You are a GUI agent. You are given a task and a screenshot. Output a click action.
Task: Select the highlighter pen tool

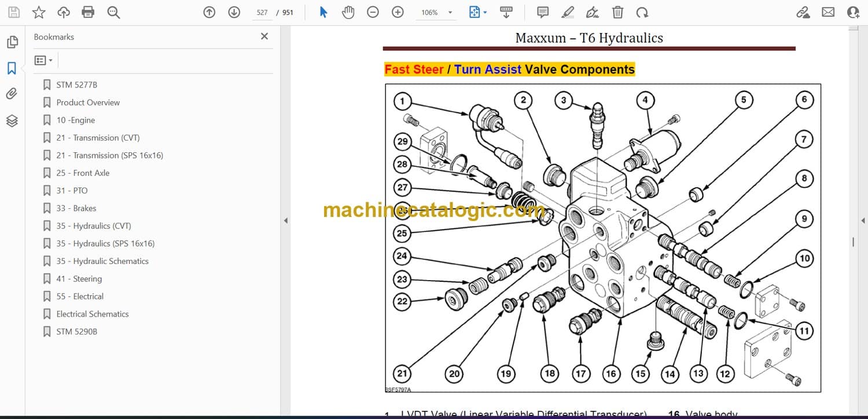568,12
